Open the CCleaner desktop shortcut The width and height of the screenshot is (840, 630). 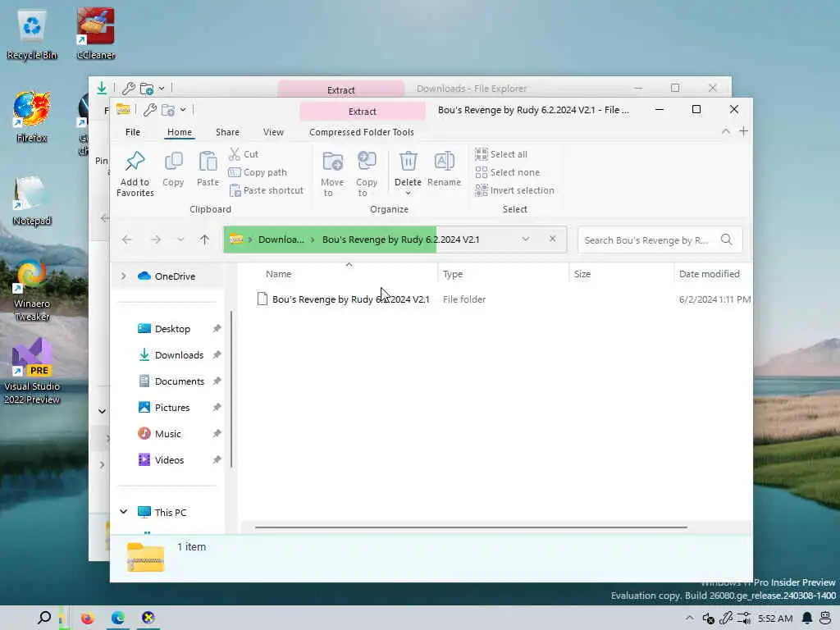pyautogui.click(x=96, y=33)
